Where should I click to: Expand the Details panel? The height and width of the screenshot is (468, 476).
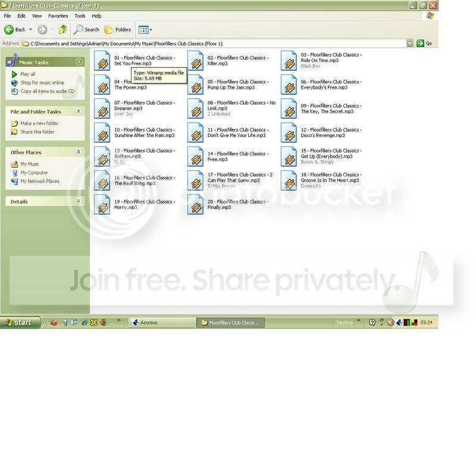(79, 201)
